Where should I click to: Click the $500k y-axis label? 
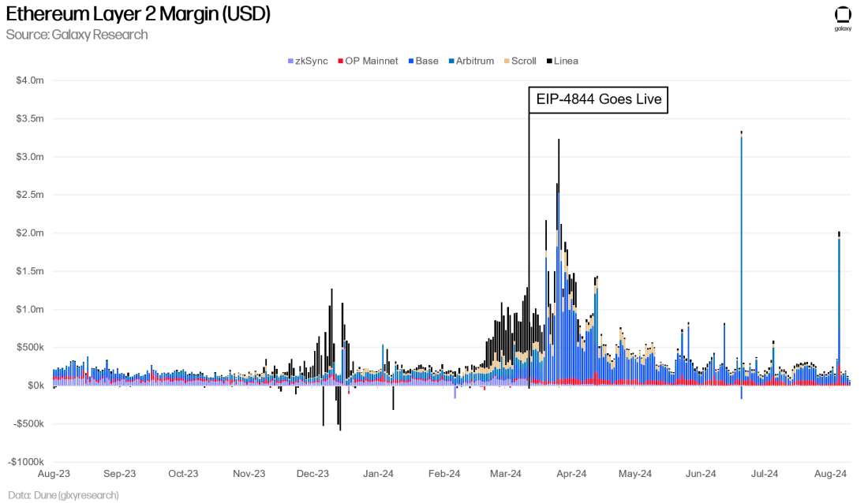[30, 347]
